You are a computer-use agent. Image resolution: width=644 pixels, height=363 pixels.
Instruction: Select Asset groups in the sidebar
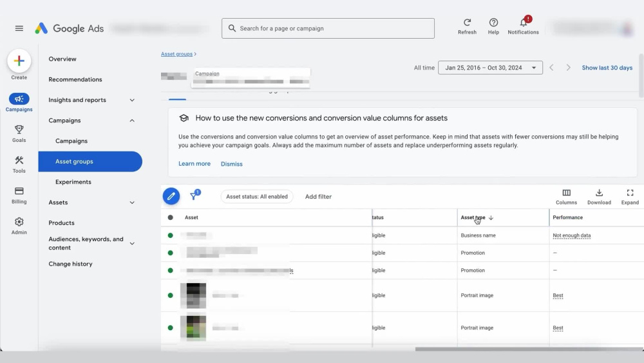(90, 162)
